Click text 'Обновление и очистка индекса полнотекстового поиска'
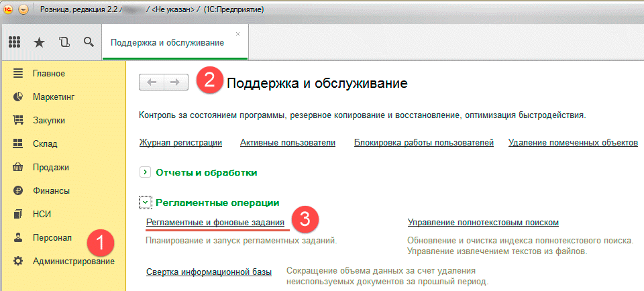This screenshot has height=291, width=644. [x=520, y=240]
